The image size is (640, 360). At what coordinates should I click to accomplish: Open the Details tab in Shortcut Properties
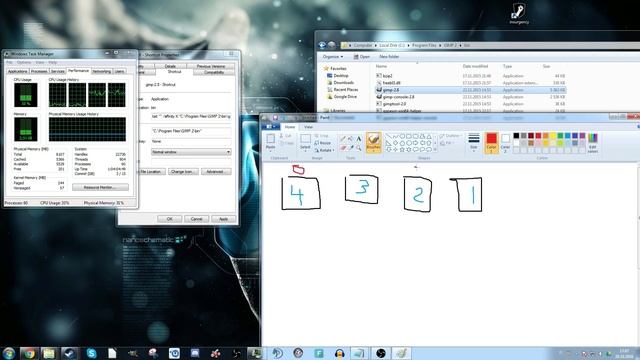pos(170,66)
